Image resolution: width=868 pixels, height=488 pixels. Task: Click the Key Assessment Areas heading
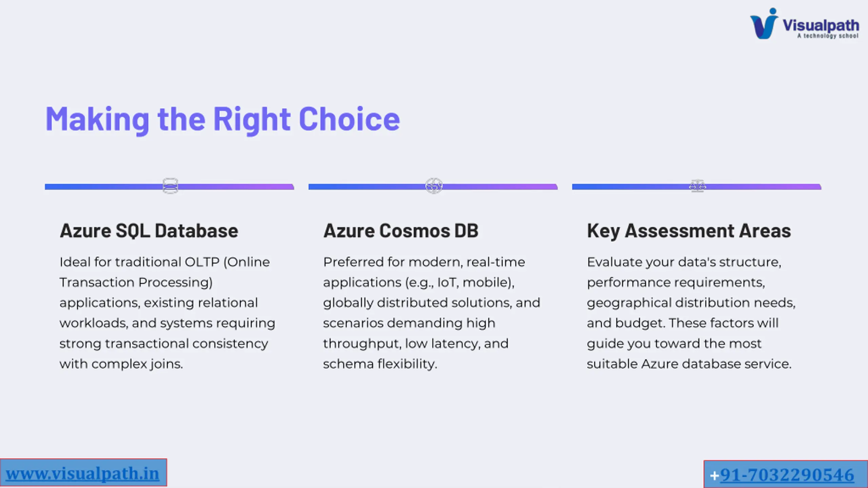(689, 231)
